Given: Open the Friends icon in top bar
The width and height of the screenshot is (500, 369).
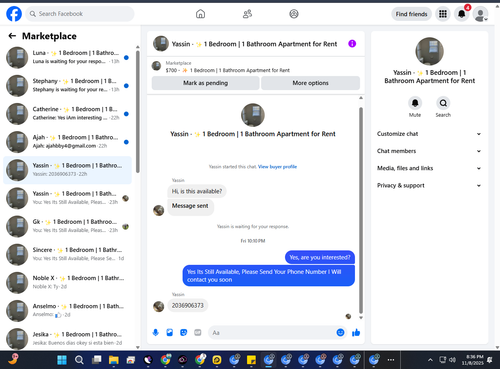Looking at the screenshot, I should [247, 14].
